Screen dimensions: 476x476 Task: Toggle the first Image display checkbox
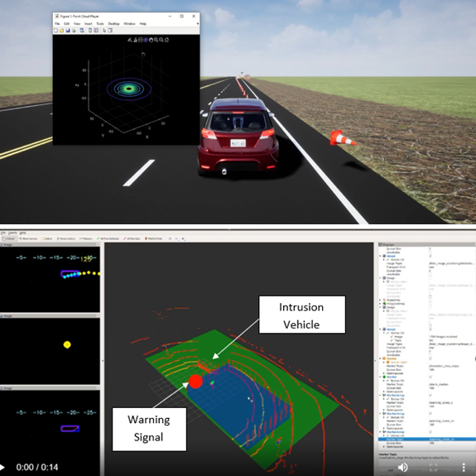[x=430, y=256]
